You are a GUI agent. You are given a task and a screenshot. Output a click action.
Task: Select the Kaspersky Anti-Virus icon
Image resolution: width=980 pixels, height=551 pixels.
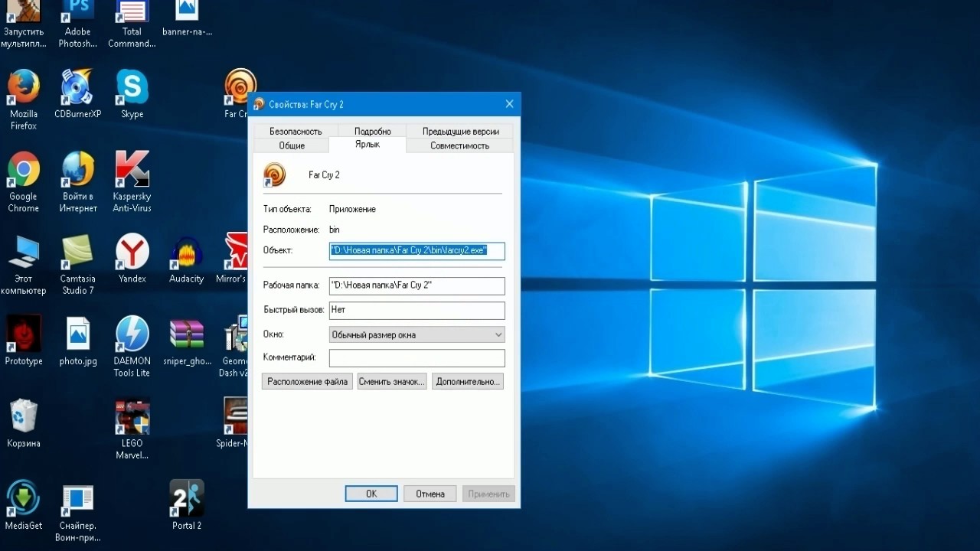[132, 182]
